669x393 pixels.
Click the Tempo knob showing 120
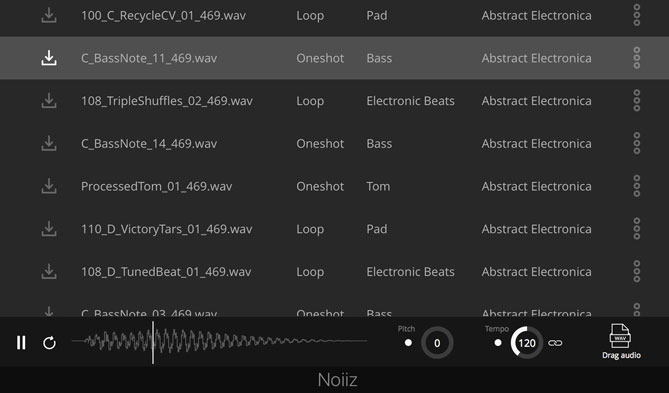526,343
